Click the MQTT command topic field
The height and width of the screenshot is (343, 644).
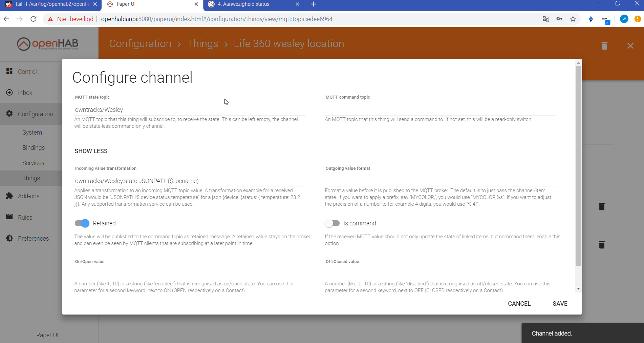click(440, 110)
